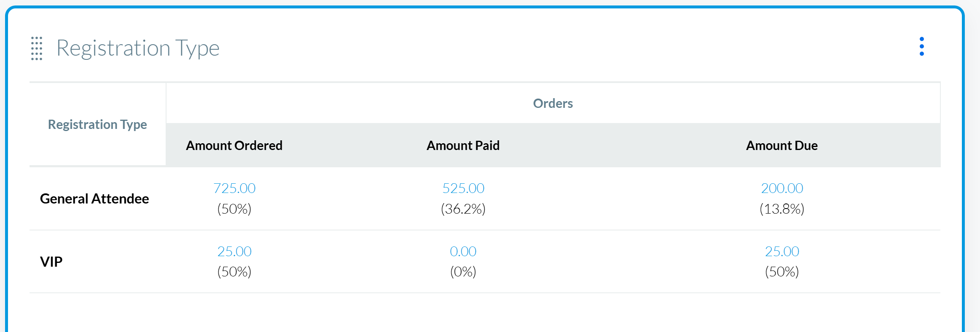The height and width of the screenshot is (332, 980).
Task: Click the (36.2%) paid percentage
Action: [463, 209]
